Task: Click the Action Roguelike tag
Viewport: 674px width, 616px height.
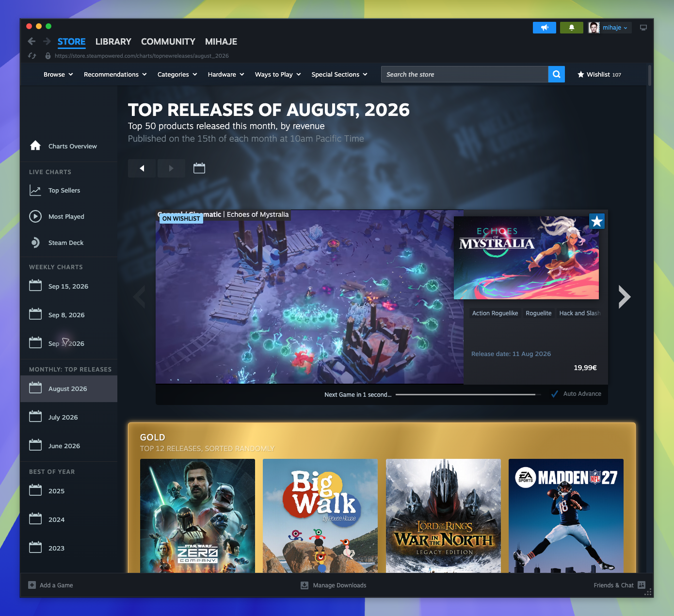Action: click(495, 313)
